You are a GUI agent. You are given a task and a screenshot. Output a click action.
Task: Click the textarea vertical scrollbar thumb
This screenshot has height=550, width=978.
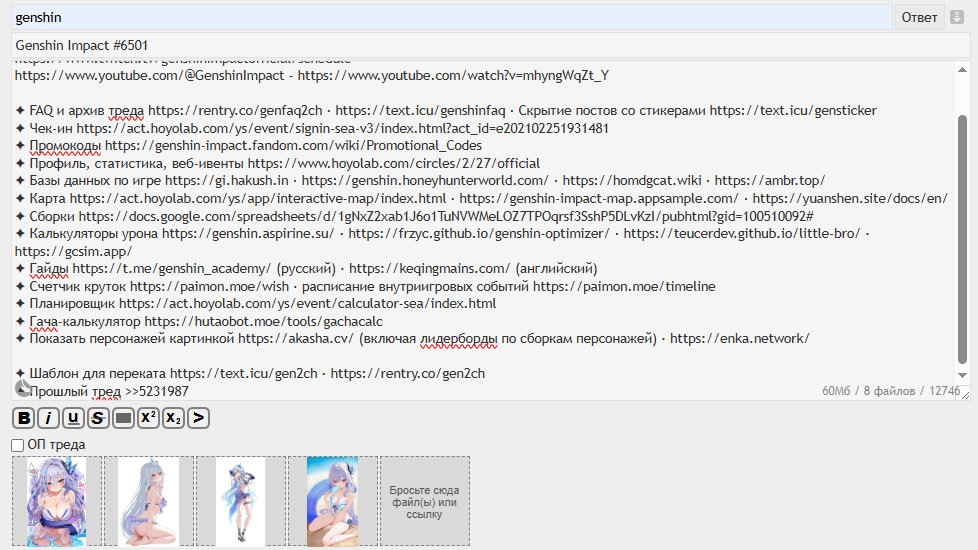[962, 239]
